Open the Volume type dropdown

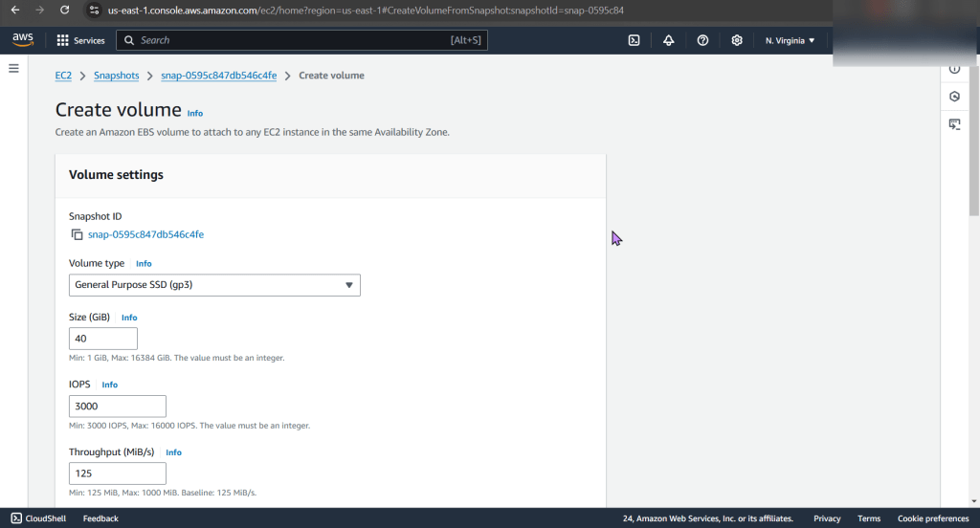[x=214, y=285]
